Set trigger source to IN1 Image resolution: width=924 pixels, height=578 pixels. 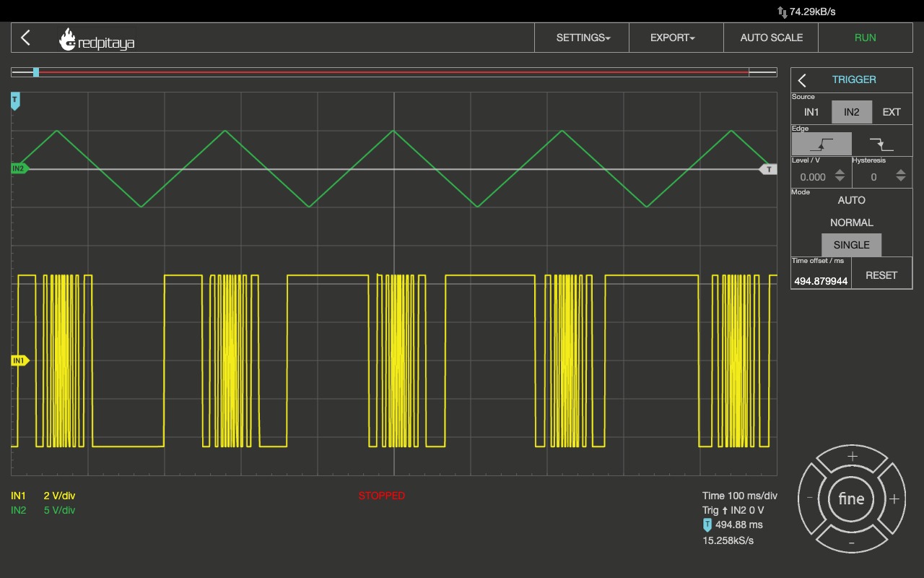coord(811,112)
